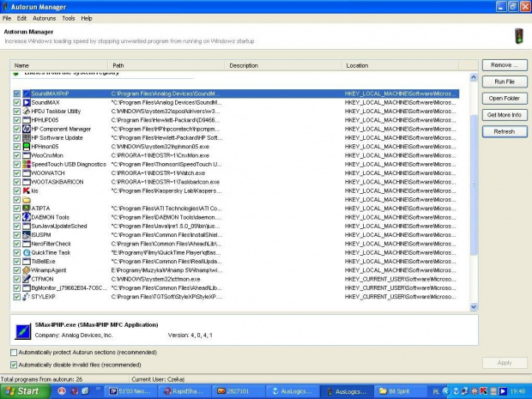Click the list scrollbar up arrow
This screenshot has height=399, width=532.
tap(474, 77)
